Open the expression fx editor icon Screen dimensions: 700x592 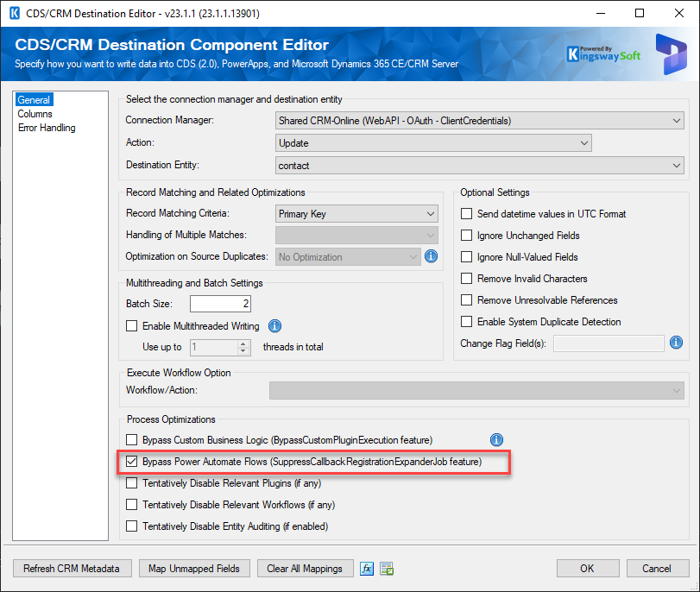pos(367,569)
